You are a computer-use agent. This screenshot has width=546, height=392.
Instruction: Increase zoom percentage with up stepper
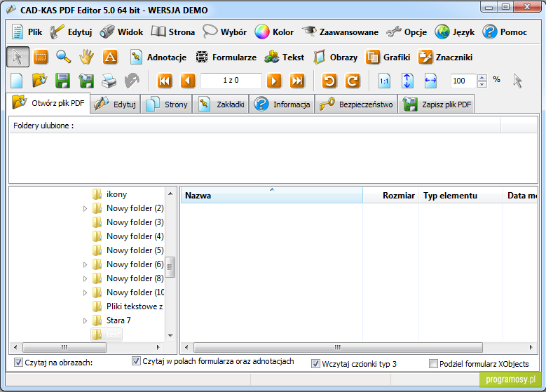tap(482, 78)
